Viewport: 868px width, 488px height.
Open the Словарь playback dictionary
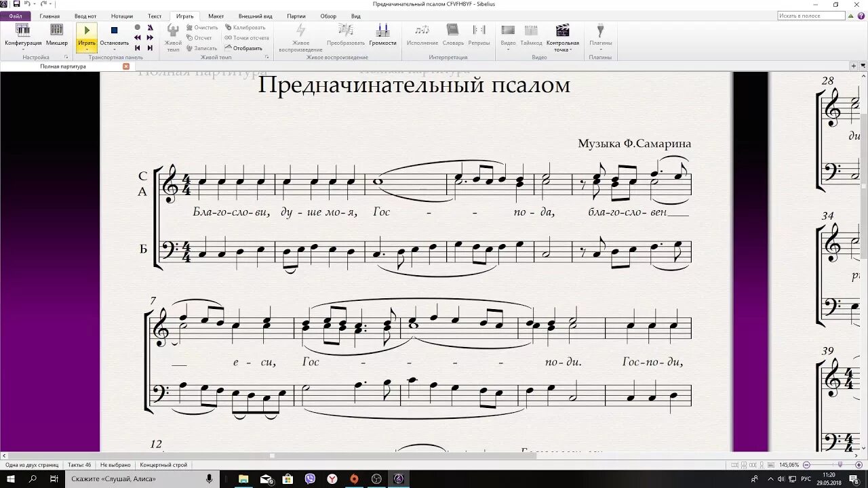(453, 35)
